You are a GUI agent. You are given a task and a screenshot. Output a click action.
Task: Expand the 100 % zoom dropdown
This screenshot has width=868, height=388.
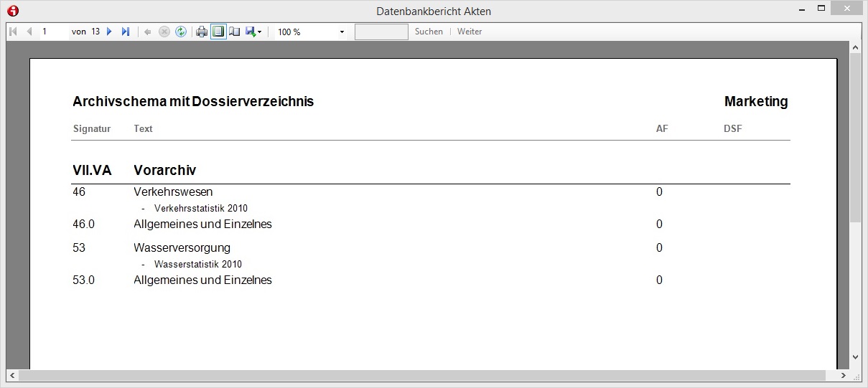click(342, 32)
